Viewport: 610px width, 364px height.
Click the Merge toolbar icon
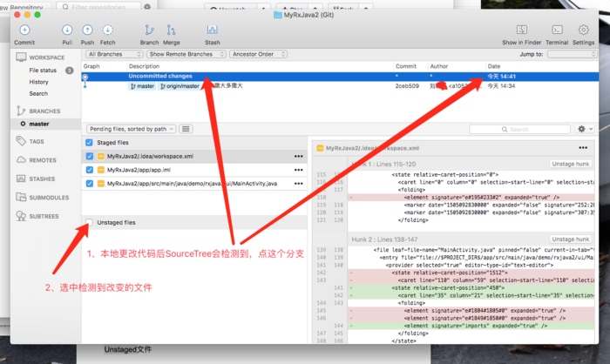tap(171, 30)
